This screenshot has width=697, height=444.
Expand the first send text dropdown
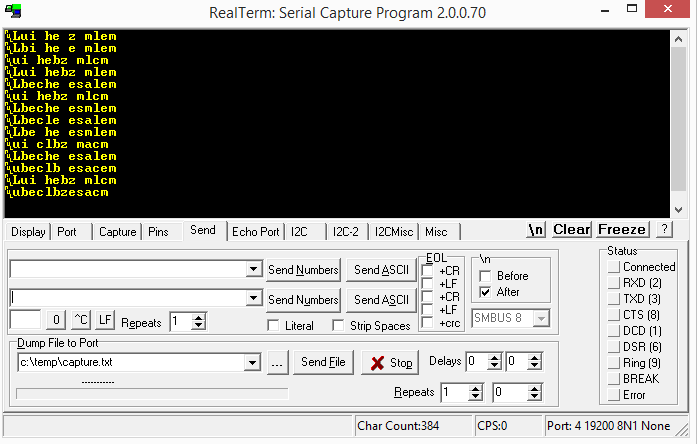point(253,269)
